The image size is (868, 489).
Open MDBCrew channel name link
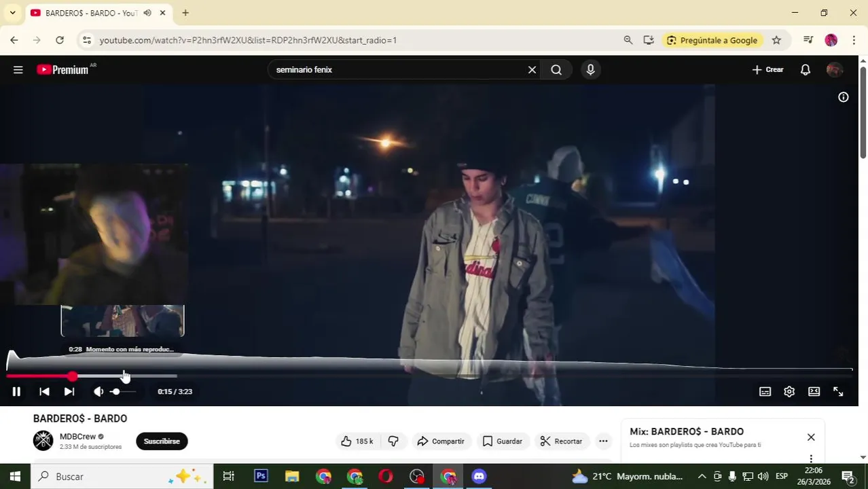[x=77, y=437]
